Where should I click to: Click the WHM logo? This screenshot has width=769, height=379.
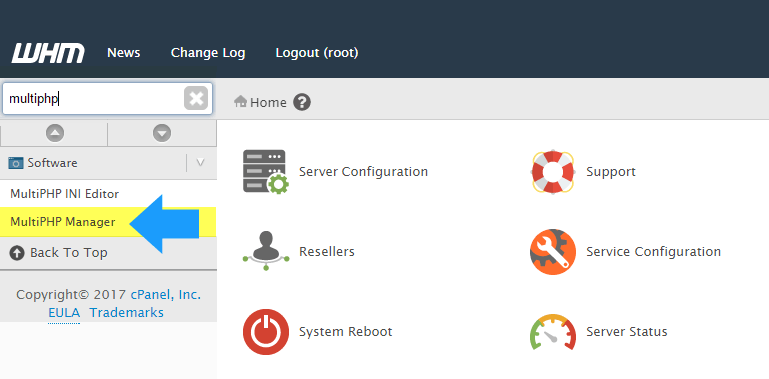coord(48,53)
